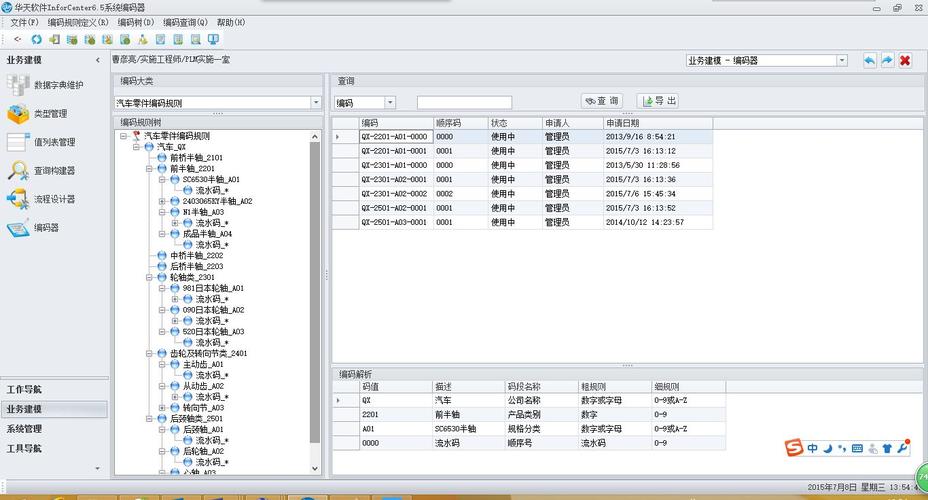Collapse the 前半轴_2201 tree node
This screenshot has width=928, height=500.
[x=149, y=169]
